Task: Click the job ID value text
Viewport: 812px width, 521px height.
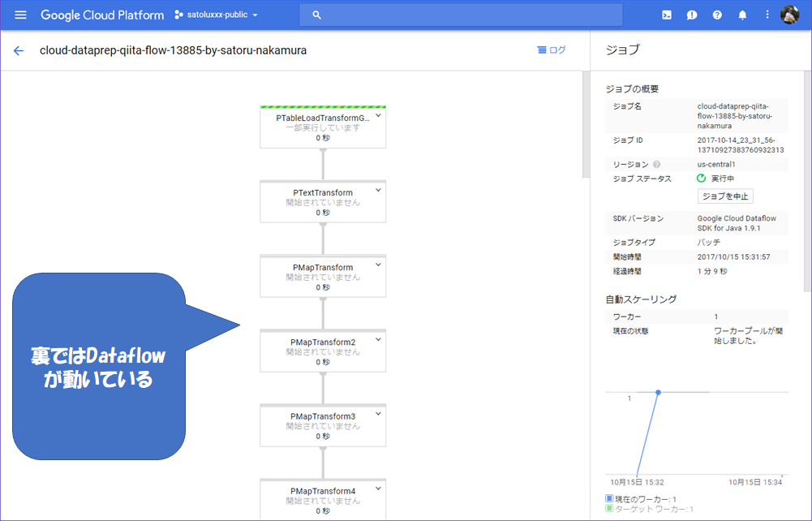Action: (x=741, y=145)
